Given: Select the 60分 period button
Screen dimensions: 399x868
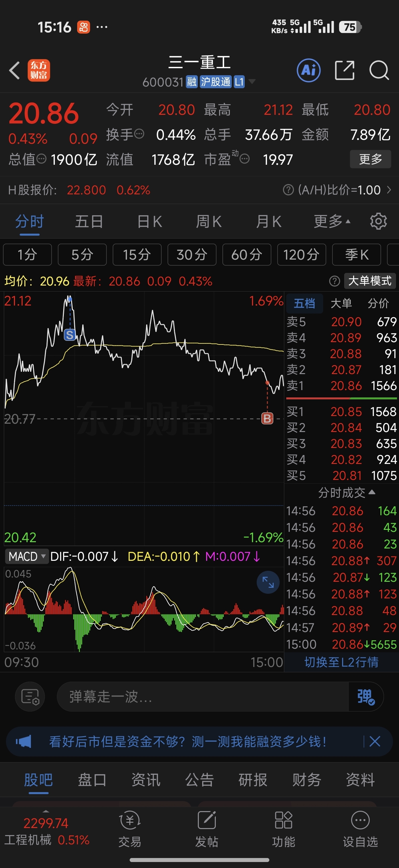Looking at the screenshot, I should pos(247,255).
